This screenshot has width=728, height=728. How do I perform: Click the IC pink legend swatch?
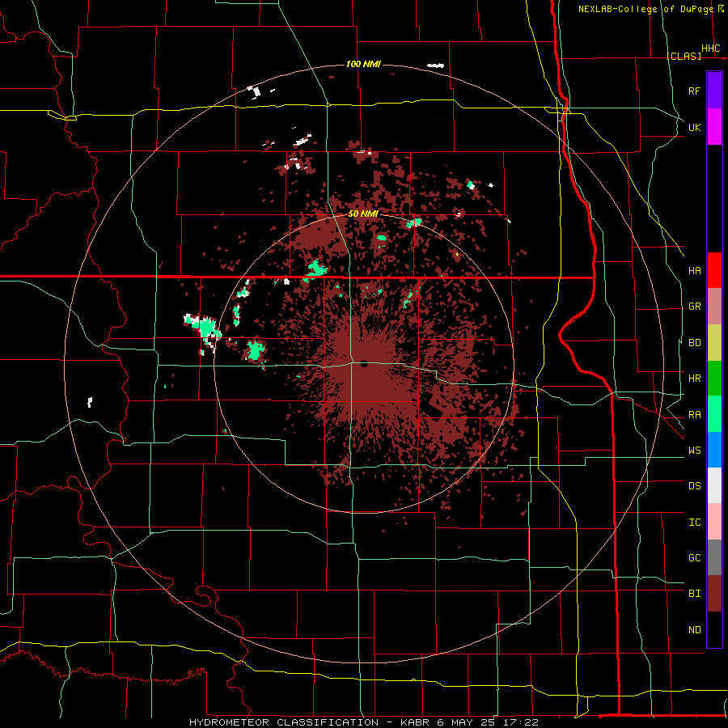point(714,522)
